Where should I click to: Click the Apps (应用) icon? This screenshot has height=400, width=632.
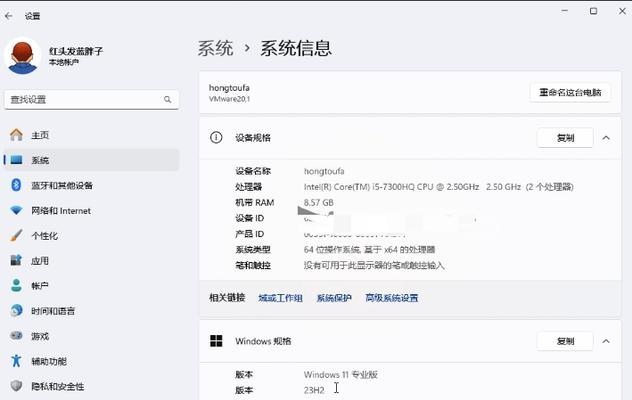16,260
